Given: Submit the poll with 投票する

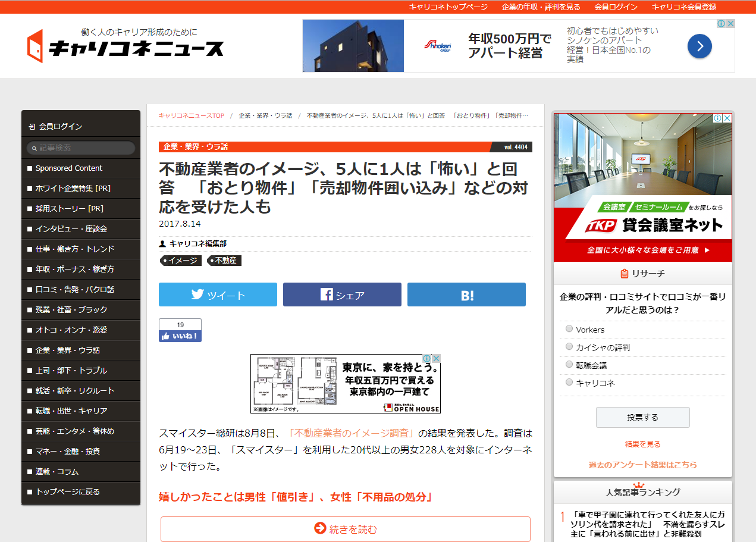Looking at the screenshot, I should [642, 417].
